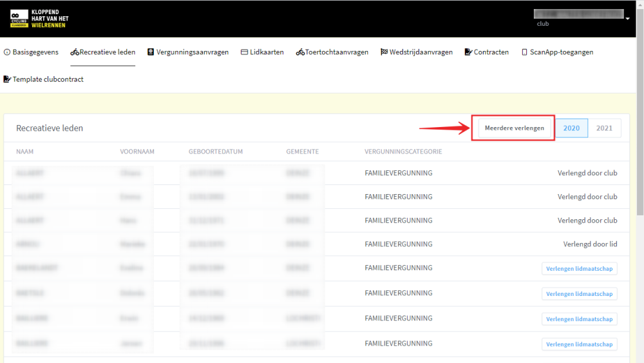Image resolution: width=644 pixels, height=363 pixels.
Task: Click the Wedstrijdaanvragen flag icon
Action: tap(384, 52)
